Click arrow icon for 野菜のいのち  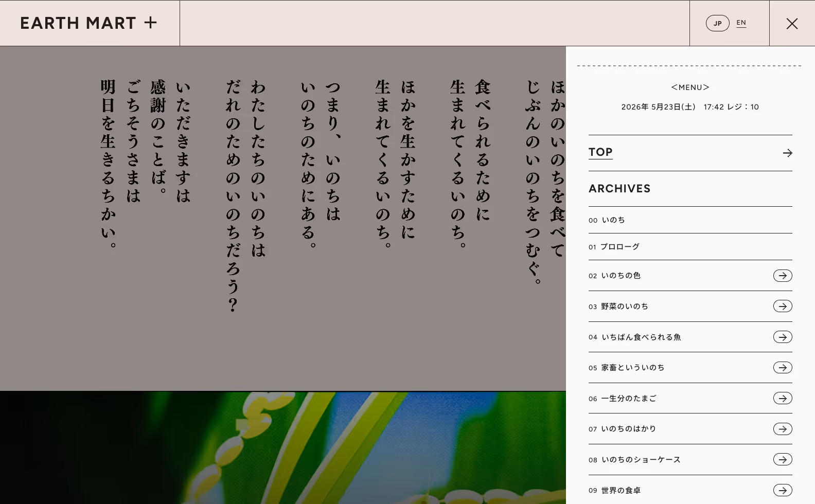[x=783, y=306]
